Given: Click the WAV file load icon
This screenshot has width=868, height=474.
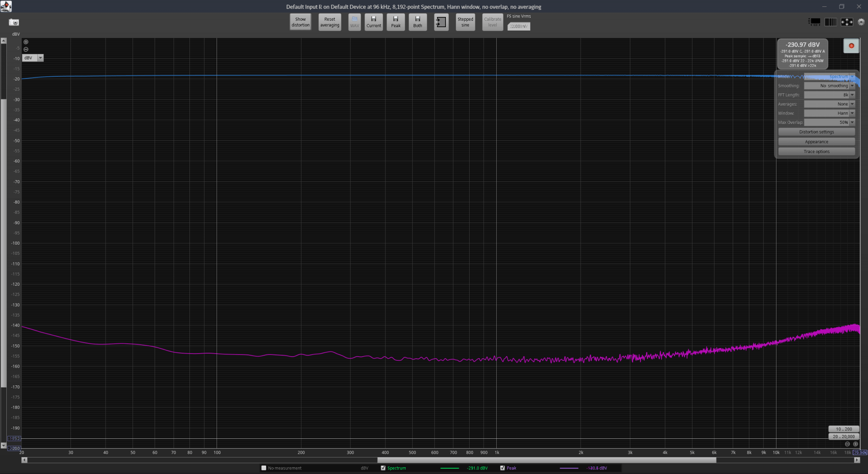Looking at the screenshot, I should (x=354, y=22).
